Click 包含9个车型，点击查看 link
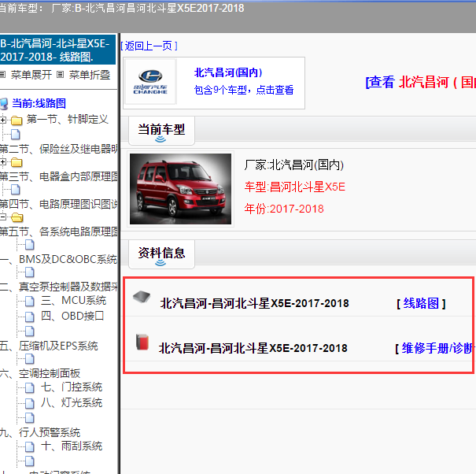The width and height of the screenshot is (476, 474). pyautogui.click(x=244, y=90)
